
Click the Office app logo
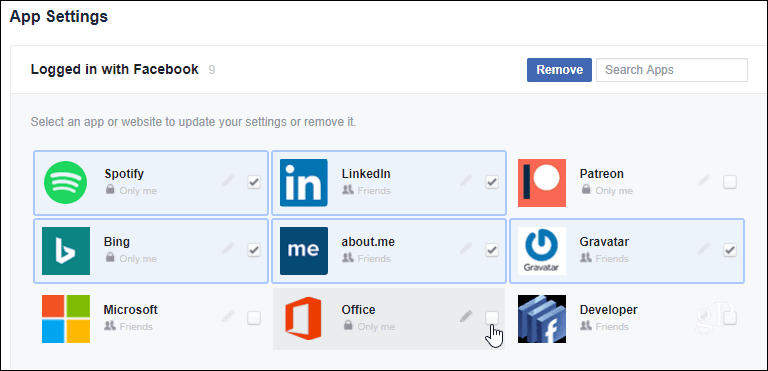(304, 319)
